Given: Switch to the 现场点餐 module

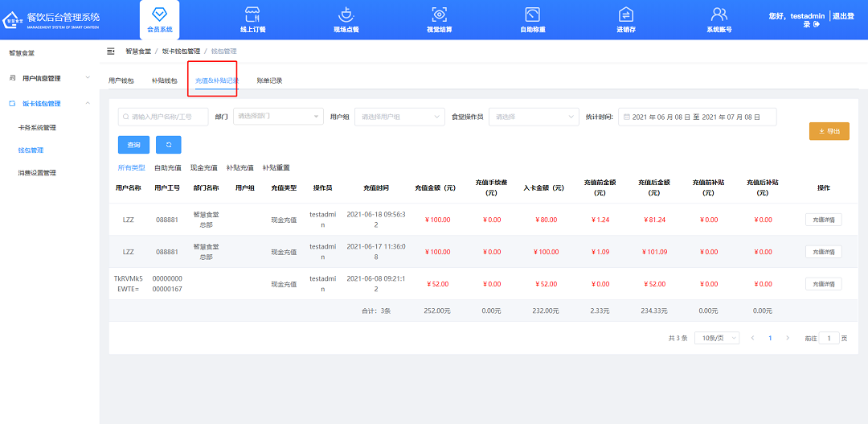Looking at the screenshot, I should click(x=346, y=20).
